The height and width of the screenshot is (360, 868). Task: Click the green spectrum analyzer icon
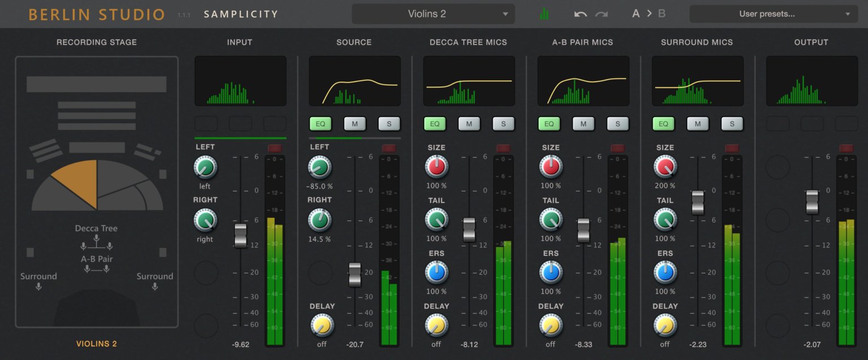point(544,14)
